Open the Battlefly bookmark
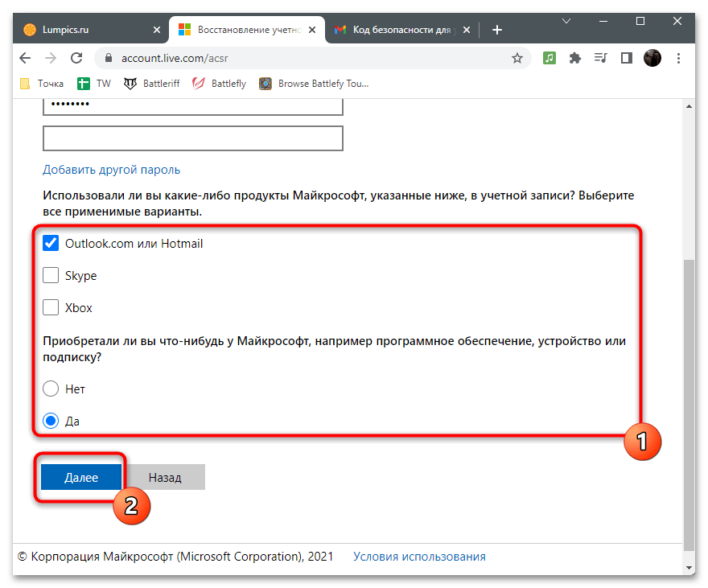 [219, 84]
